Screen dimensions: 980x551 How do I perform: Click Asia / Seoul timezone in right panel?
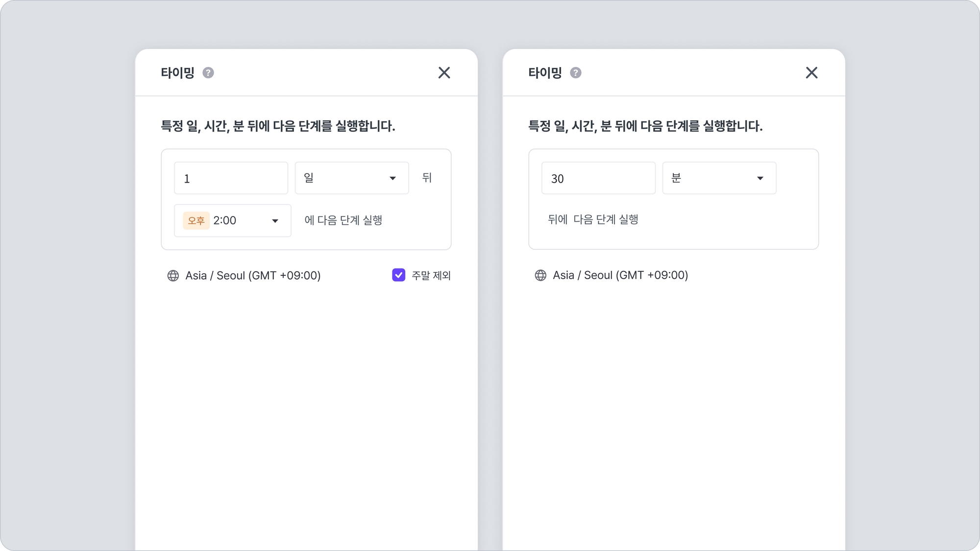pyautogui.click(x=620, y=275)
